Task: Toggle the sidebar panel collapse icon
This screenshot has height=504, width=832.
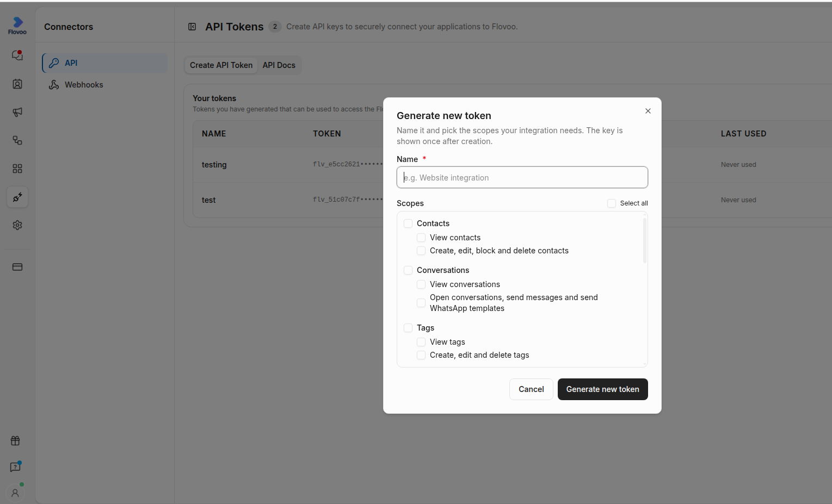Action: click(192, 27)
